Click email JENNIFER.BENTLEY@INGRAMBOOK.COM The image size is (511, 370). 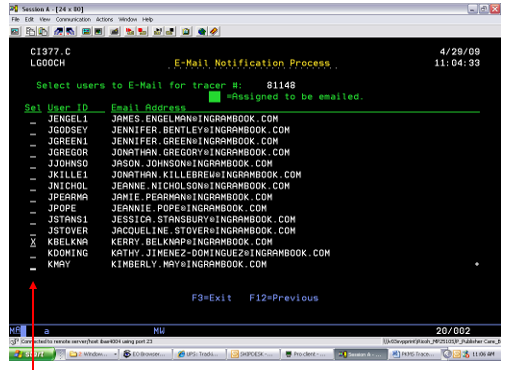pos(201,130)
